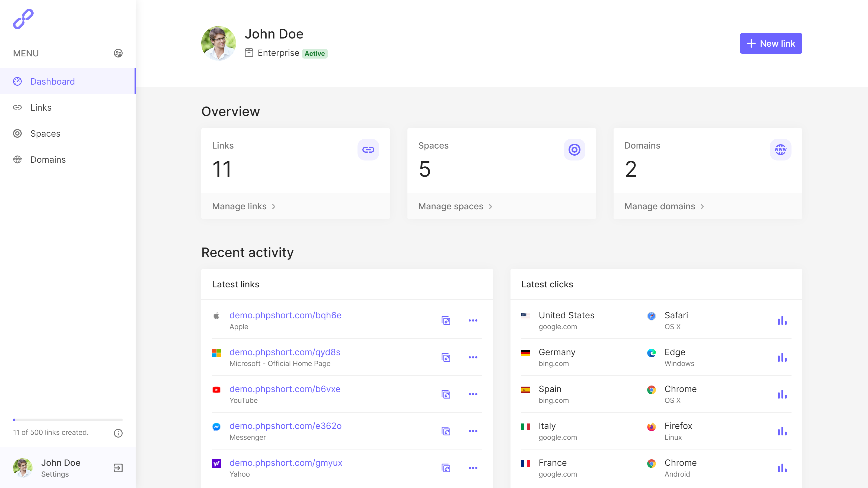Copy the YouTube short link
This screenshot has width=868, height=488.
[x=446, y=394]
